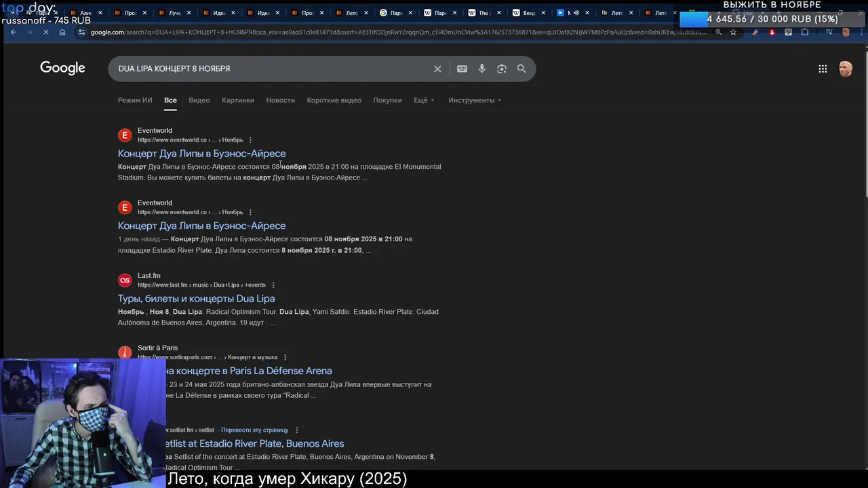
Task: Switch to Видео results
Action: coord(199,100)
